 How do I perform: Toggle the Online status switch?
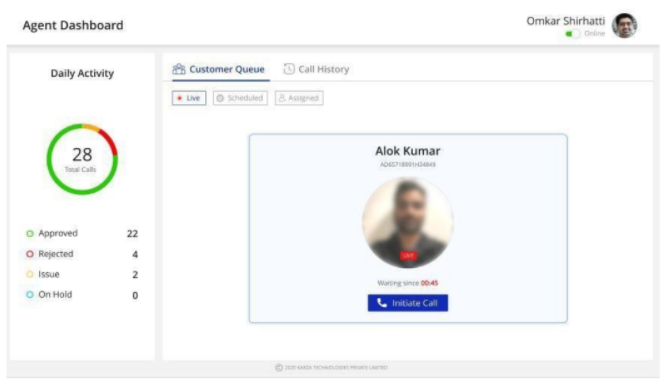(x=572, y=34)
